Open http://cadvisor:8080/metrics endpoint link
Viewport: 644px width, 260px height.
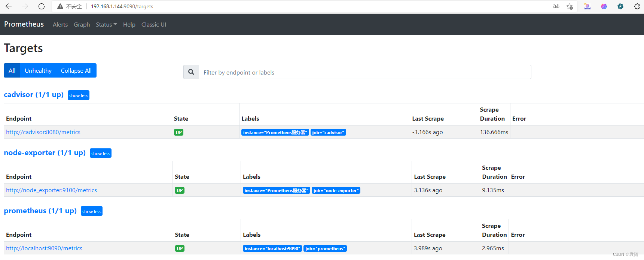click(x=43, y=132)
